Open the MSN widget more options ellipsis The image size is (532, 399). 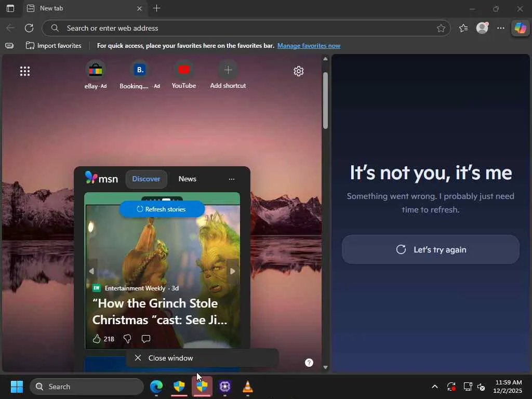(232, 179)
